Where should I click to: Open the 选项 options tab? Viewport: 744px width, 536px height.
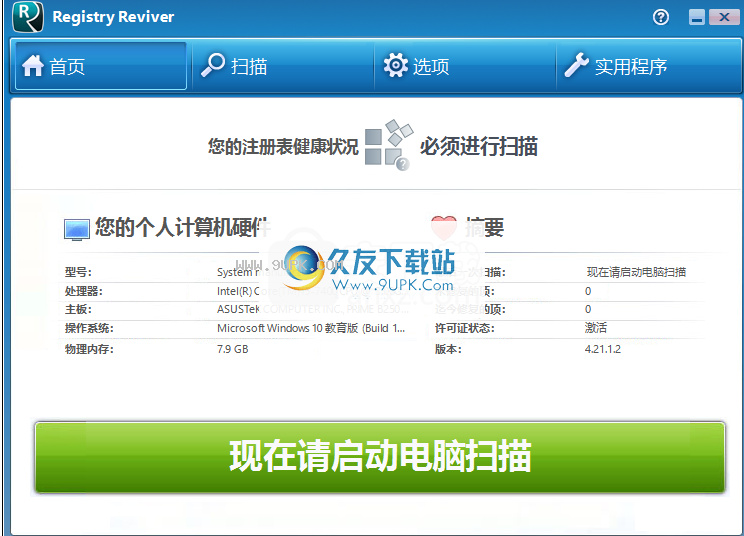coord(465,66)
